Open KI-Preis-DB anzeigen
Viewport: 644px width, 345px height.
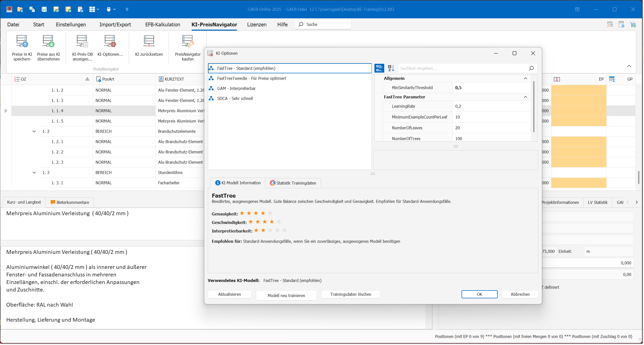[82, 42]
